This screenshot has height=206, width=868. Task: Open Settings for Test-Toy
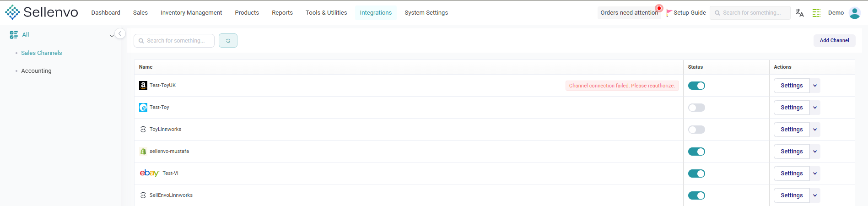[x=792, y=108]
